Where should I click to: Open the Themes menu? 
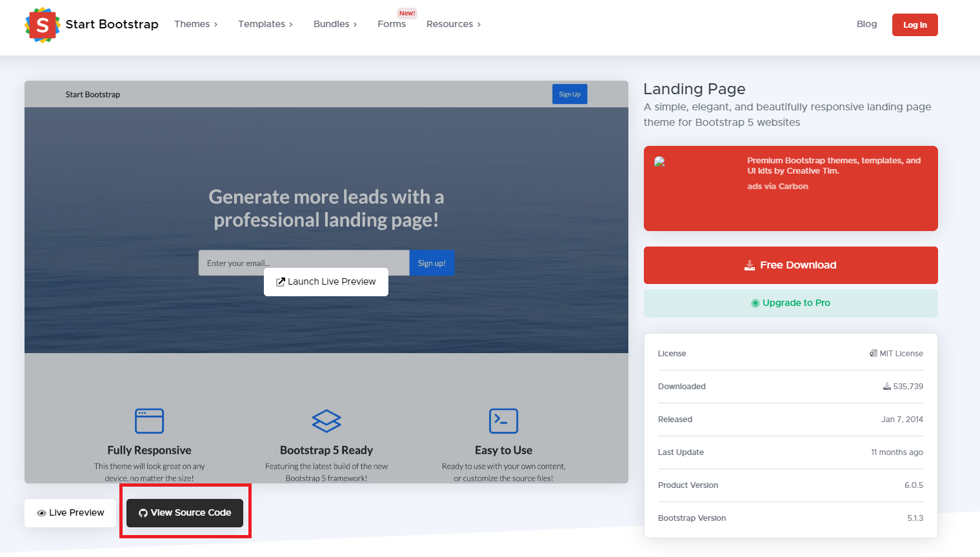pyautogui.click(x=195, y=24)
